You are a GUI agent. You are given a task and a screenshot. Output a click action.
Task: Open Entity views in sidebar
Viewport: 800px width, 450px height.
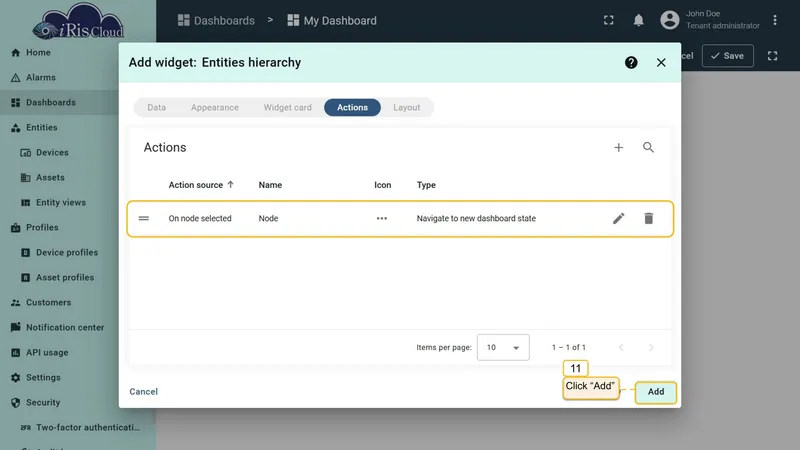coord(59,203)
